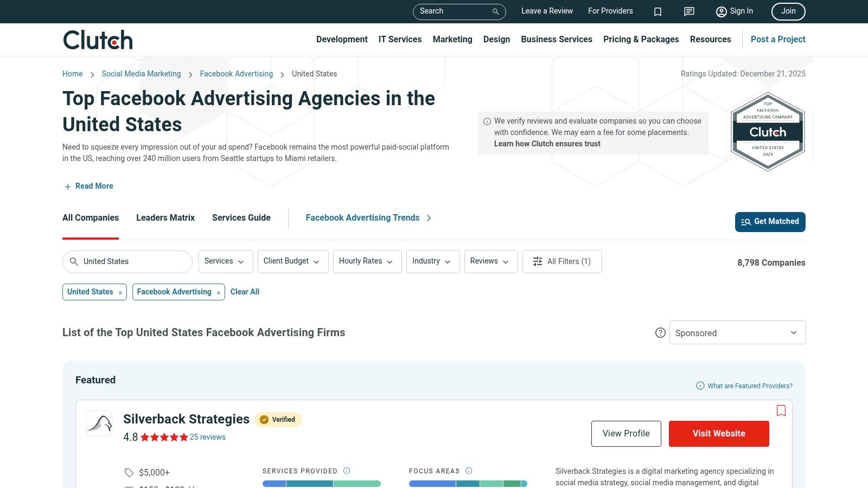Click the search magnifier icon

pos(494,11)
